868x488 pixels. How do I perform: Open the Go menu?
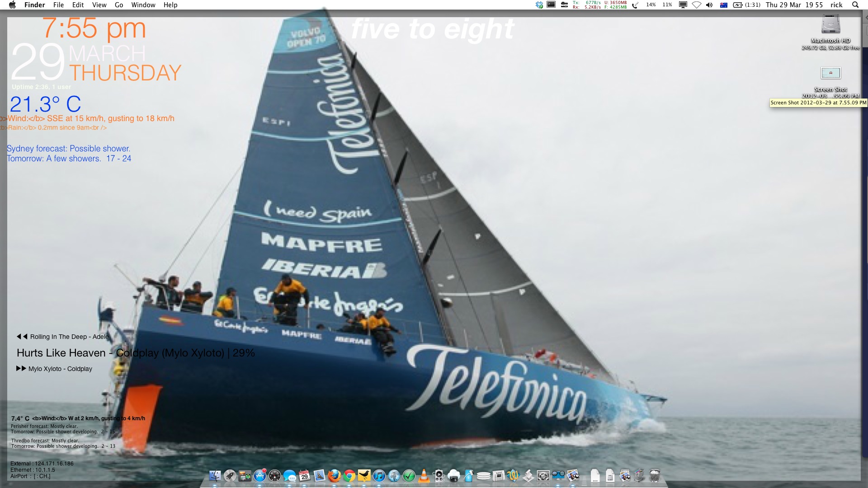point(119,5)
